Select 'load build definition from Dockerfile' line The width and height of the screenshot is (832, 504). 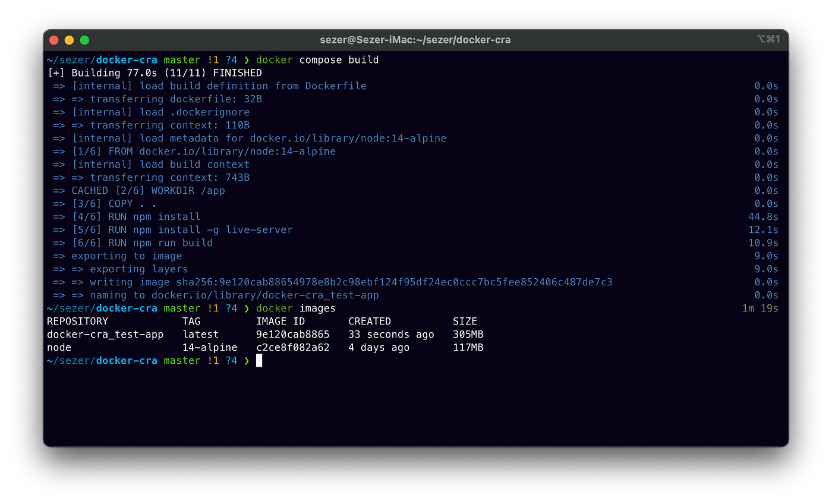click(210, 86)
